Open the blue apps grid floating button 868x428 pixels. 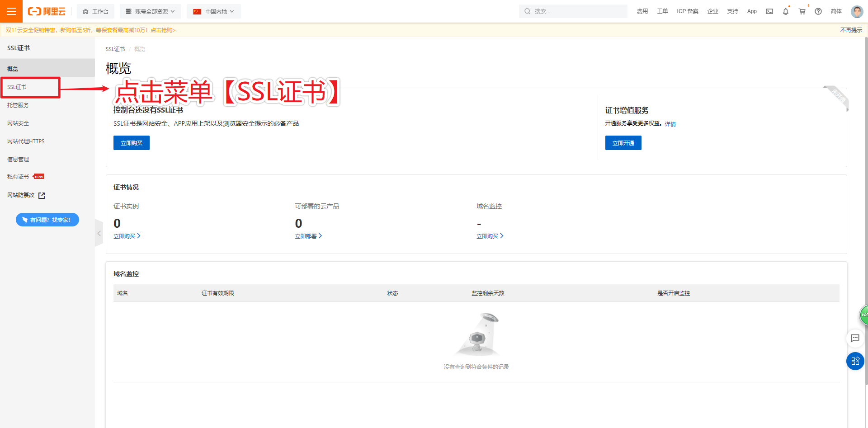(x=855, y=361)
